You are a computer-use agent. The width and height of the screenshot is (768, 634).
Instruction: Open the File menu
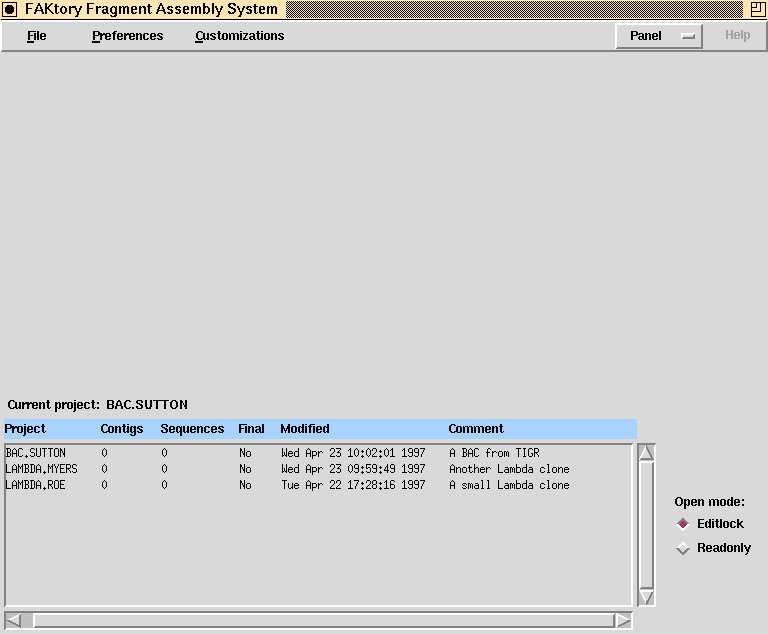[x=37, y=36]
